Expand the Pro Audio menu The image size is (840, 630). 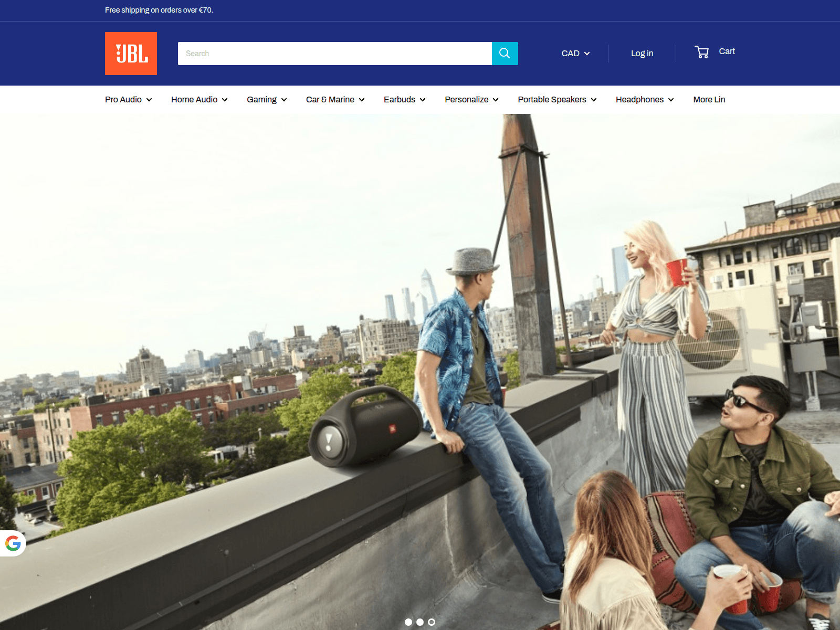coord(129,100)
